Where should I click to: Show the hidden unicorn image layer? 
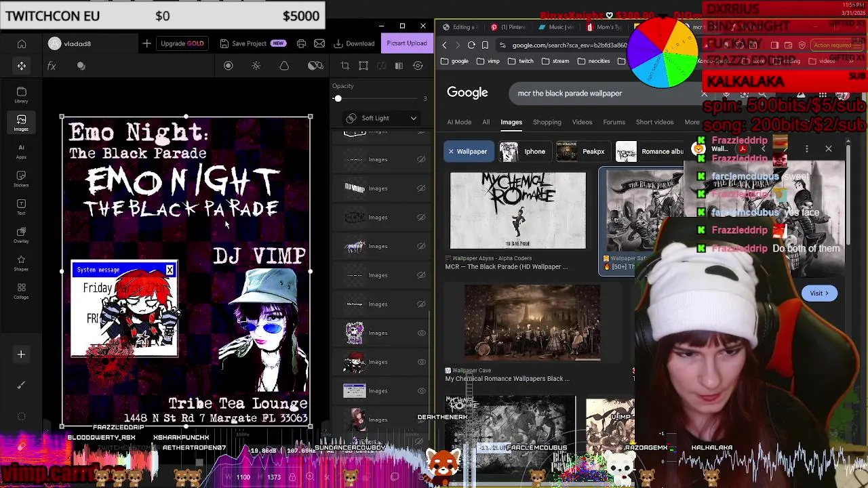point(421,246)
